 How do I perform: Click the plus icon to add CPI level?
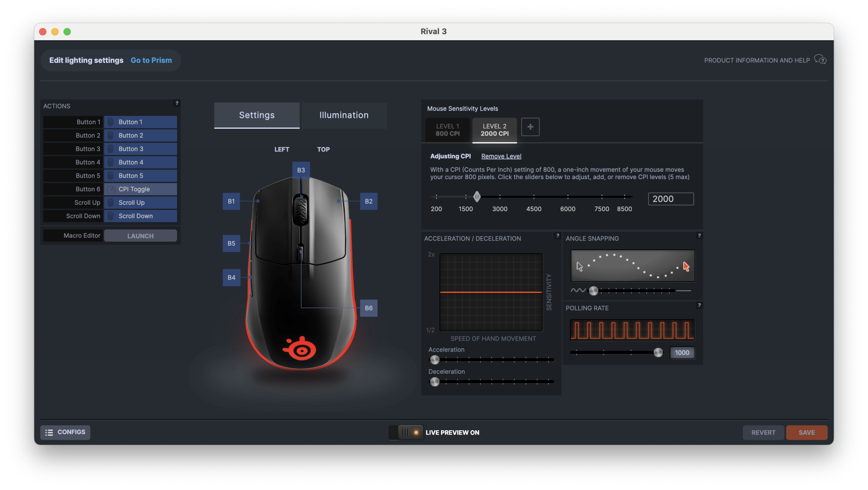point(530,127)
